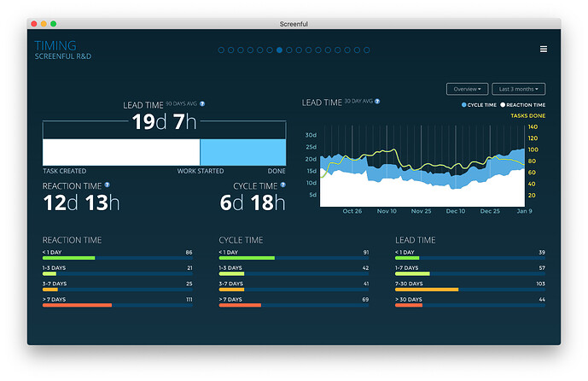Click the Lead Time 7-30 days orange bar
This screenshot has height=381, width=588.
click(x=427, y=290)
